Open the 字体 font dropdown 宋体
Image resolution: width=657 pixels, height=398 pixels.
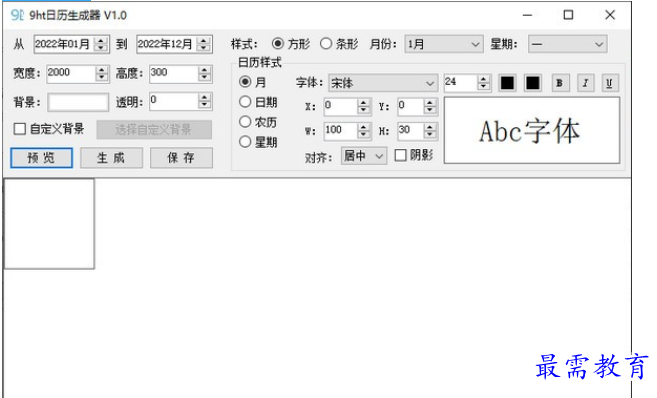click(x=383, y=83)
